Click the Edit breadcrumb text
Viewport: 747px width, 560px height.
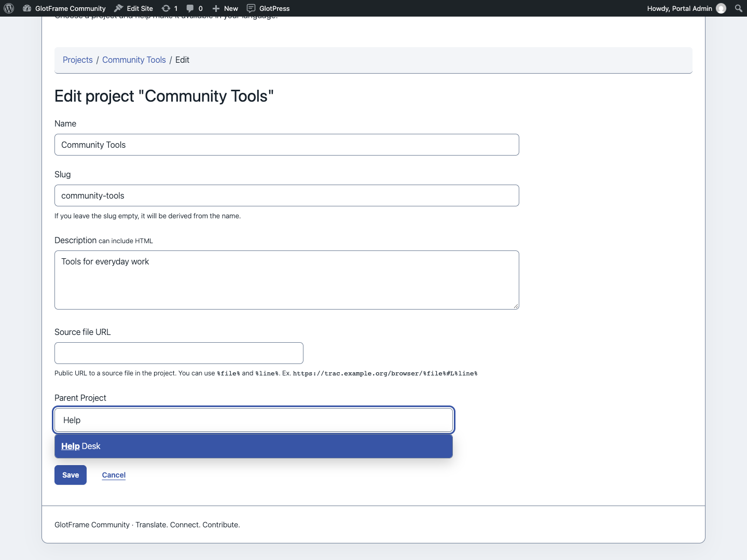point(182,60)
